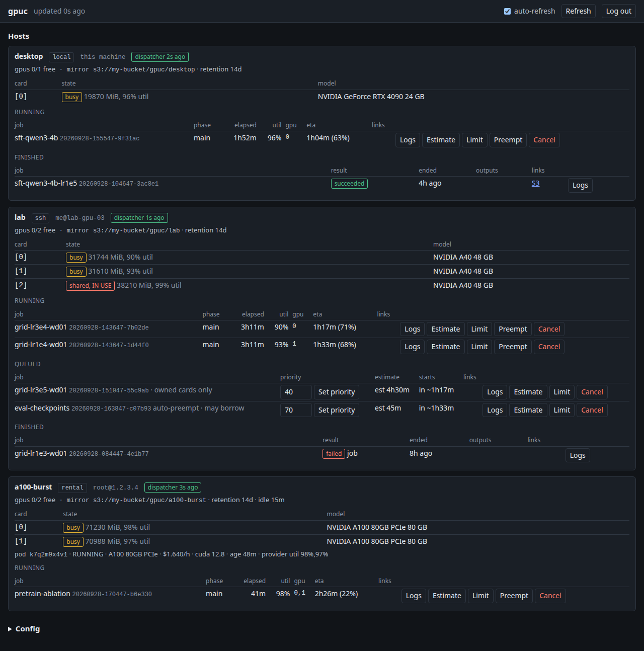Image resolution: width=644 pixels, height=651 pixels.
Task: Click Limit for queued grid-lr3e5-wd01
Action: (562, 392)
